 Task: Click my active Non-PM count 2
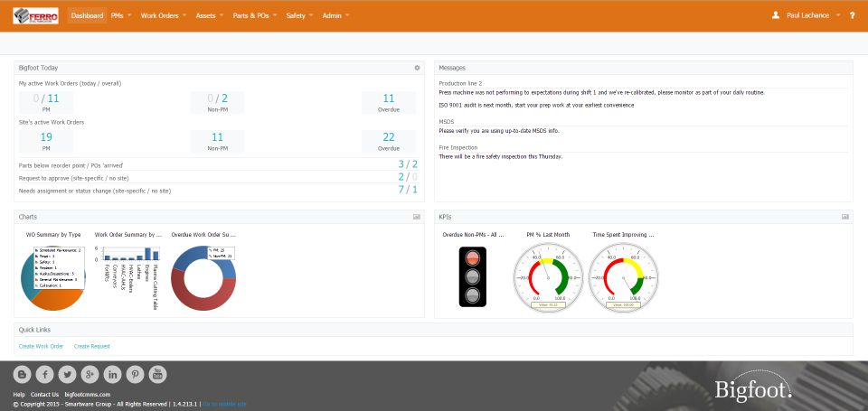(225, 98)
